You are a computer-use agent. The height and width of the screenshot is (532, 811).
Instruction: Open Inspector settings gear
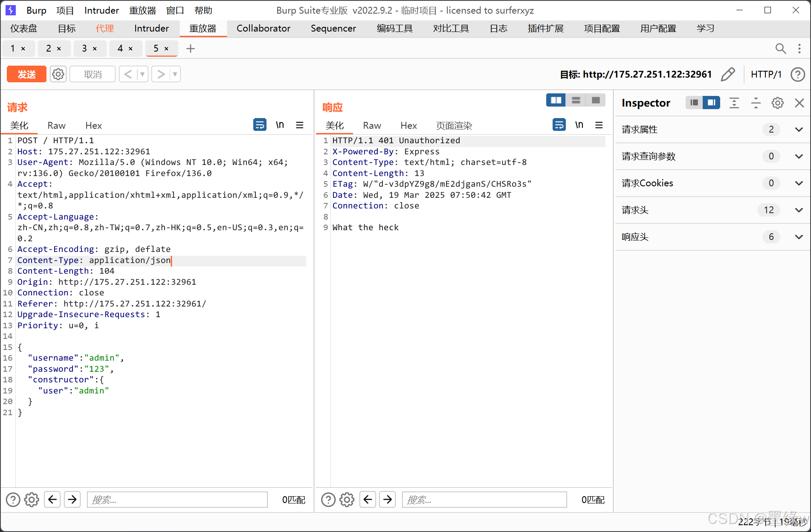coord(778,103)
